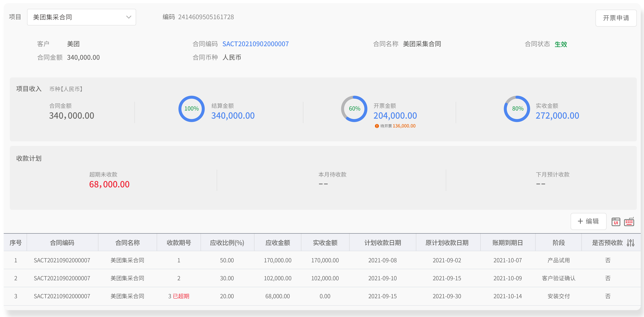The width and height of the screenshot is (644, 317).
Task: Click the red 已超期 label in row 3
Action: tap(181, 296)
